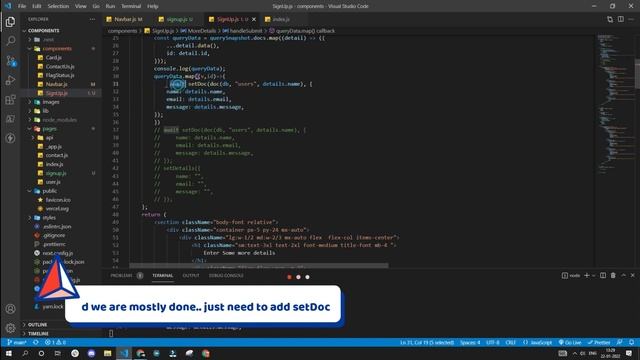The width and height of the screenshot is (640, 360).
Task: Open ContactUs.js in the explorer
Action: 60,67
